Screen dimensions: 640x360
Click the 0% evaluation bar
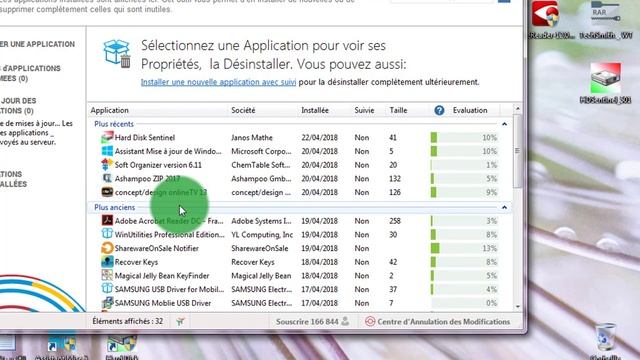tap(464, 303)
